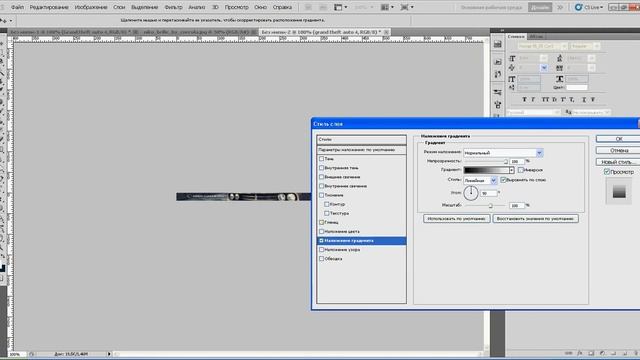Click the font size icon in Символ panel
Image resolution: width=640 pixels, height=360 pixels.
512,58
